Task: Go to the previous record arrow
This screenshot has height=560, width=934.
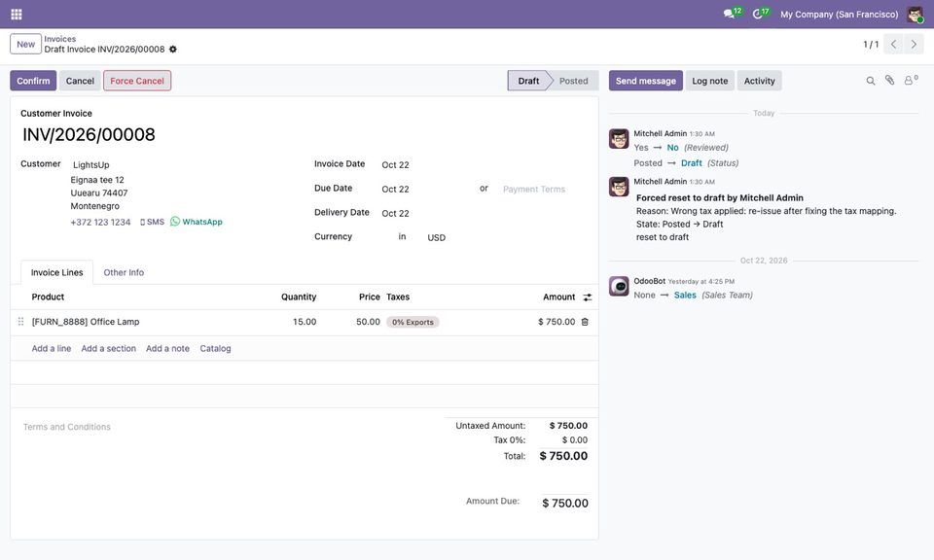Action: click(x=893, y=44)
